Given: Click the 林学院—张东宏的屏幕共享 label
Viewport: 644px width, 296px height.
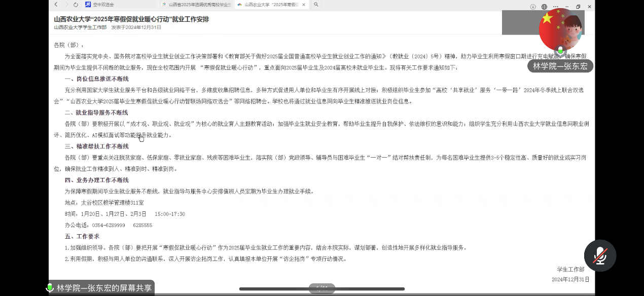Looking at the screenshot, I should click(104, 288).
